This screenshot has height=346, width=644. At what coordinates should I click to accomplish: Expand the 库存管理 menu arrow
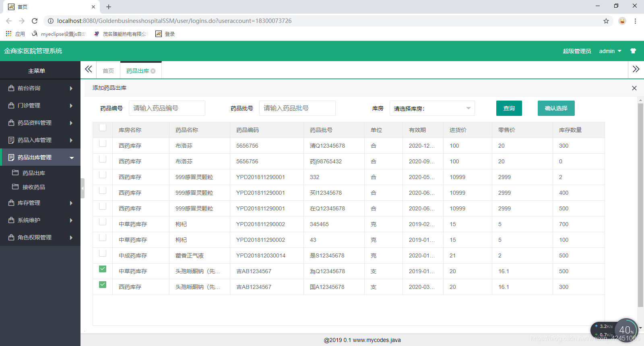pyautogui.click(x=71, y=203)
